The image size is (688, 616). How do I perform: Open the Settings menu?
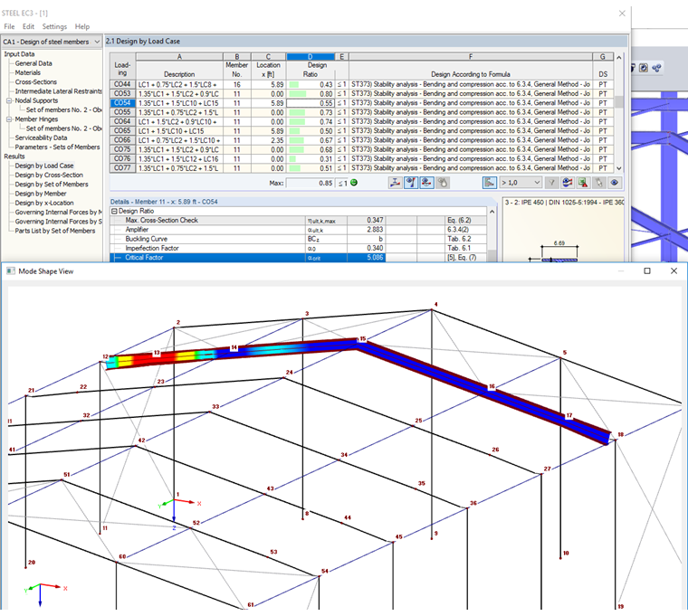point(54,26)
